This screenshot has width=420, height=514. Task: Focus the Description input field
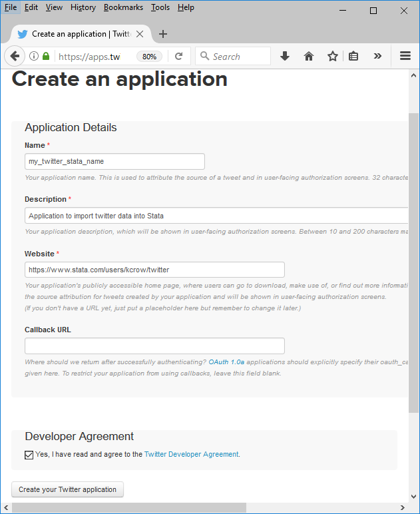coord(216,216)
